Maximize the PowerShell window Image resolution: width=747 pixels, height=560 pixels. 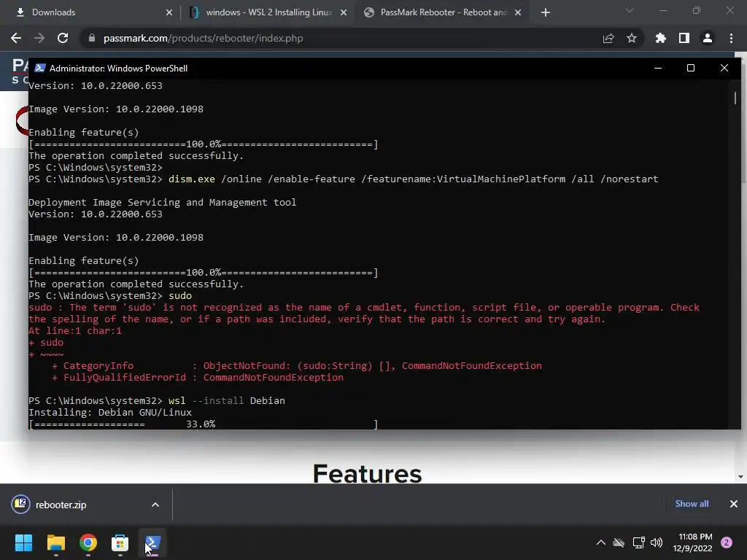pos(691,68)
